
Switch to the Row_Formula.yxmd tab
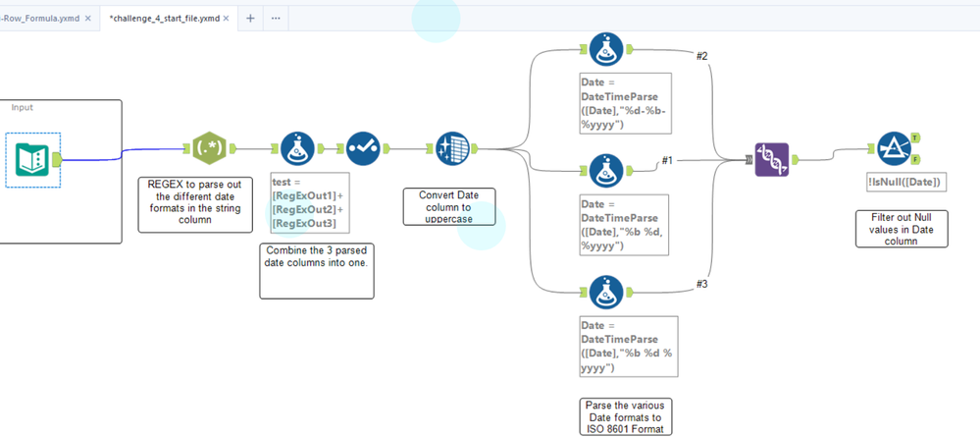tap(40, 18)
